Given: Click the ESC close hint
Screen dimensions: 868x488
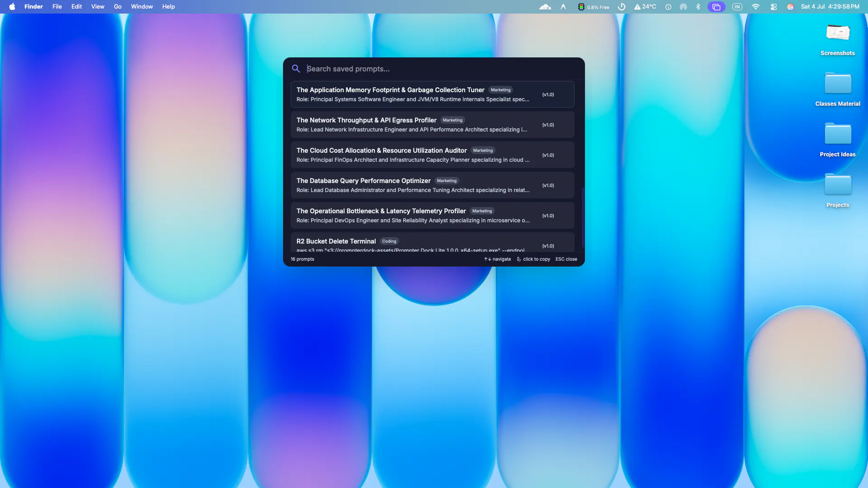Looking at the screenshot, I should click(566, 259).
